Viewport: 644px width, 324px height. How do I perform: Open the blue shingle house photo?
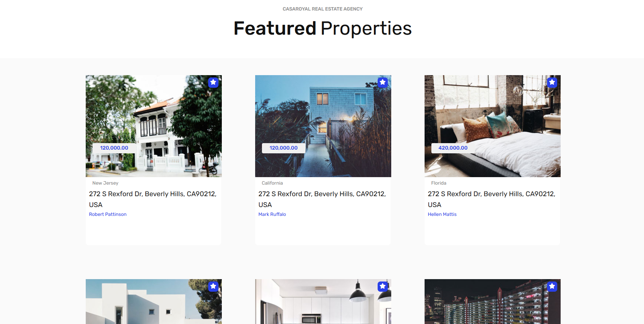(x=323, y=126)
